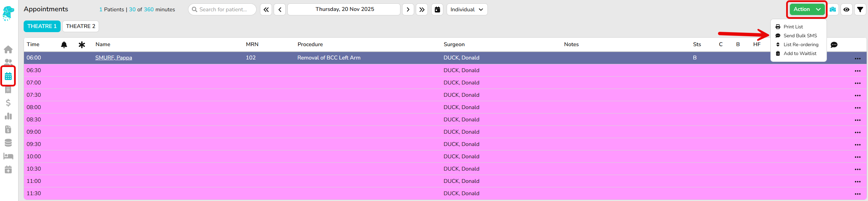Open the dollar-sign billing sidebar icon
The image size is (868, 201).
point(8,103)
